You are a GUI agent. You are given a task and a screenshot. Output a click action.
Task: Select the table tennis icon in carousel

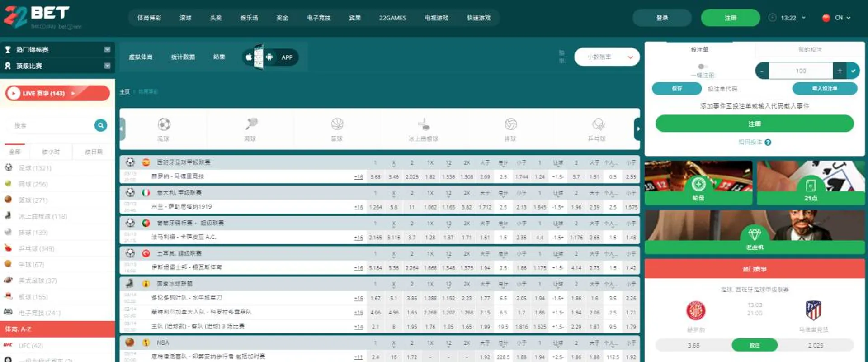tap(598, 124)
